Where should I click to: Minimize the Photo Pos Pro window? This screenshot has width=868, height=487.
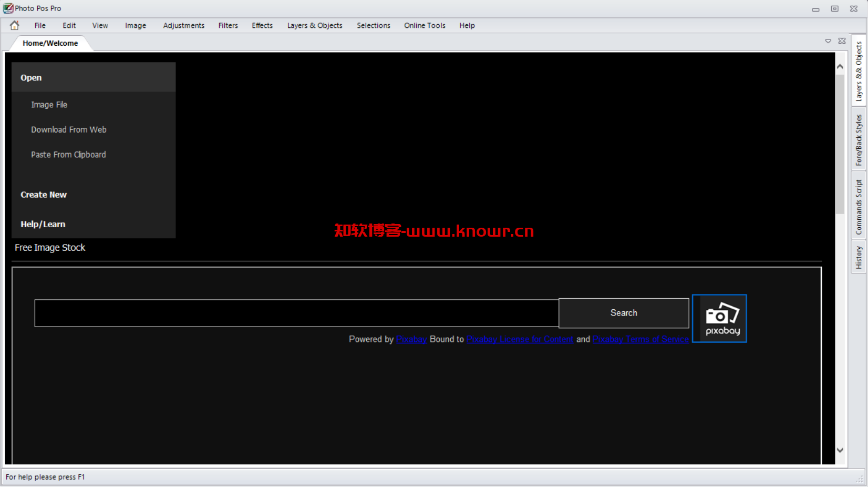[815, 9]
